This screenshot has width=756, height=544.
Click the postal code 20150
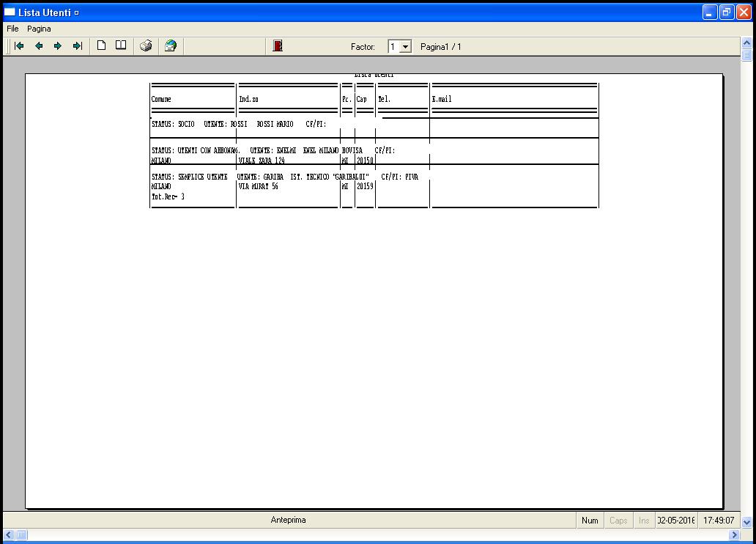(365, 161)
